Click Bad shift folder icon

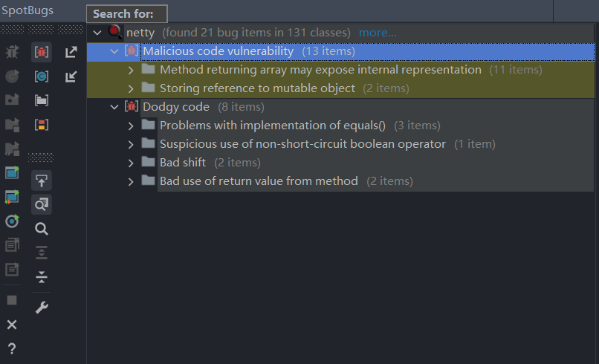coord(148,162)
